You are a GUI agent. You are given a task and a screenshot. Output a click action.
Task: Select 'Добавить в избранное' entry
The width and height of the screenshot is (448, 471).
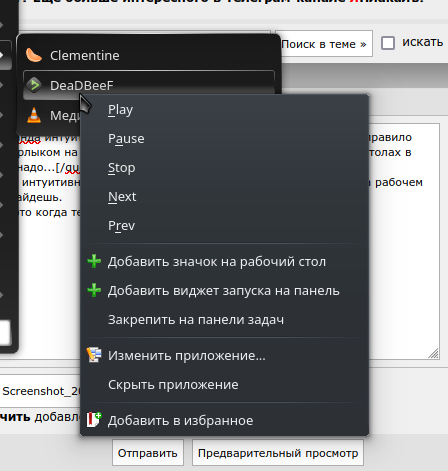coord(224,421)
